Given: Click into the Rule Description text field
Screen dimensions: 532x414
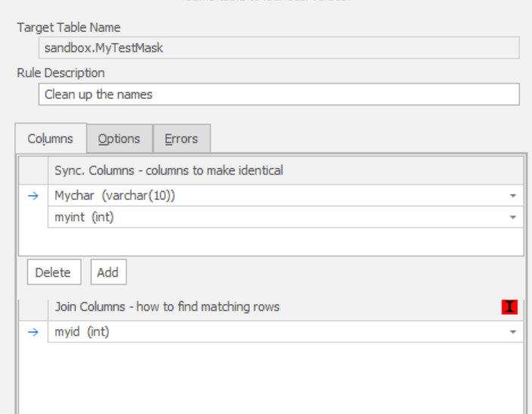Looking at the screenshot, I should pos(278,95).
